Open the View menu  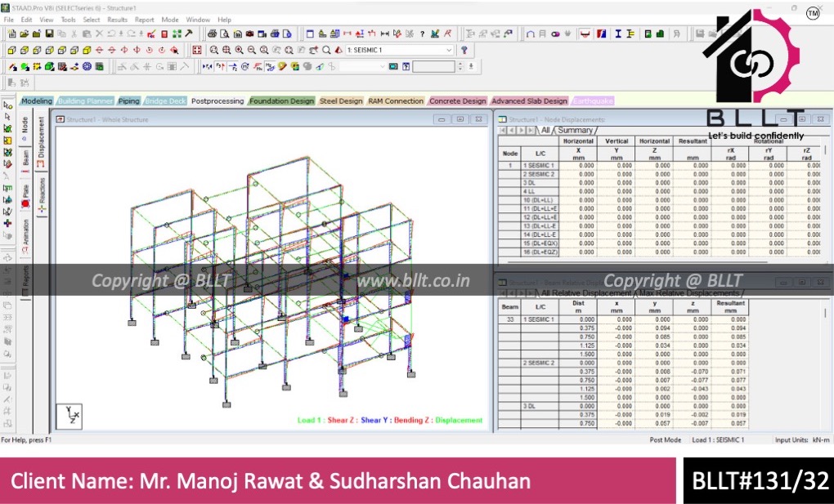pyautogui.click(x=47, y=20)
